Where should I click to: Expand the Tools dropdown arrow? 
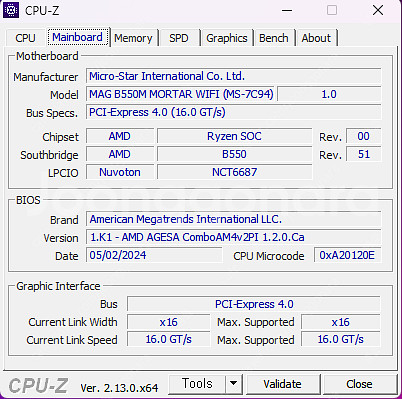click(234, 384)
